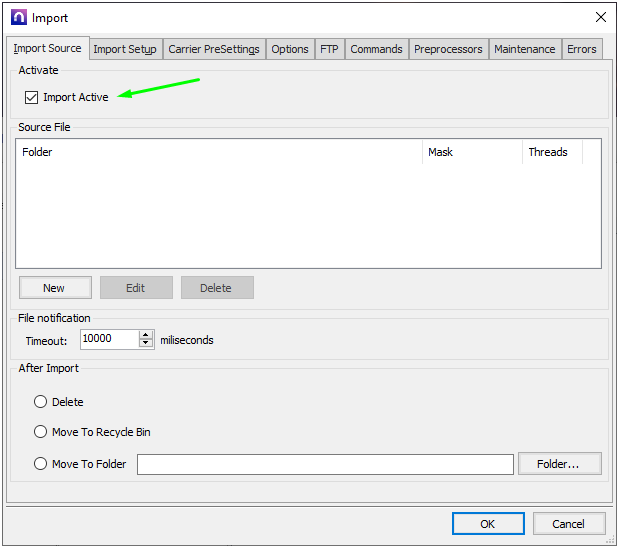Choose Move To Recycle Bin option

pos(41,432)
